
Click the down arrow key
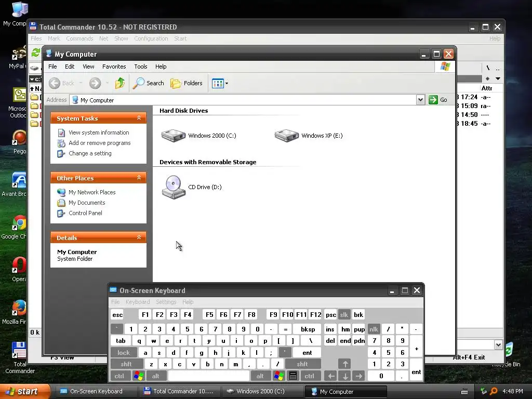point(345,376)
